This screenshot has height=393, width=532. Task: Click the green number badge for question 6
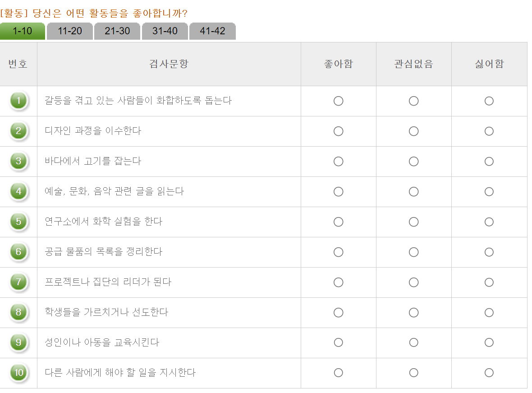tap(18, 252)
